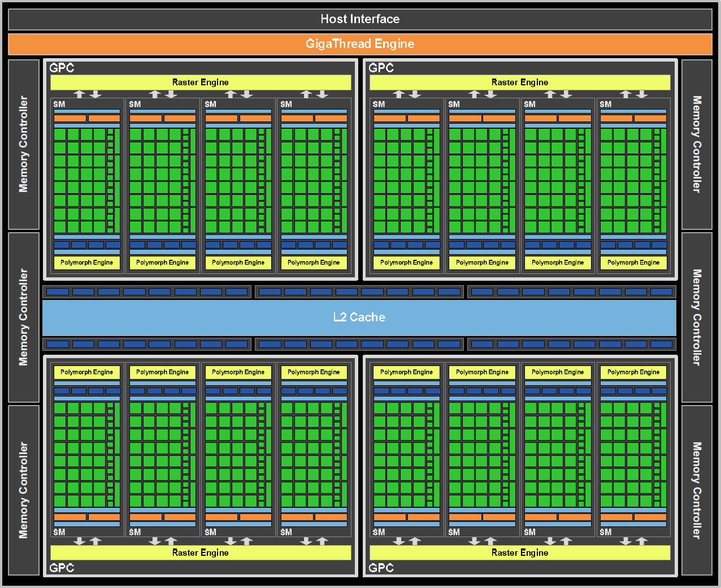
Task: Click the Host Interface bar
Action: point(360,19)
